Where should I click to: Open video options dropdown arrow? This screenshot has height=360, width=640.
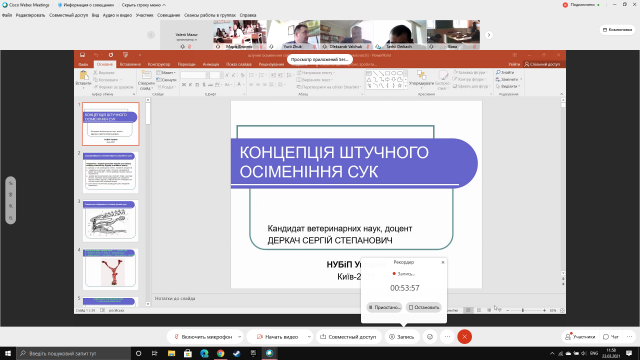click(309, 337)
